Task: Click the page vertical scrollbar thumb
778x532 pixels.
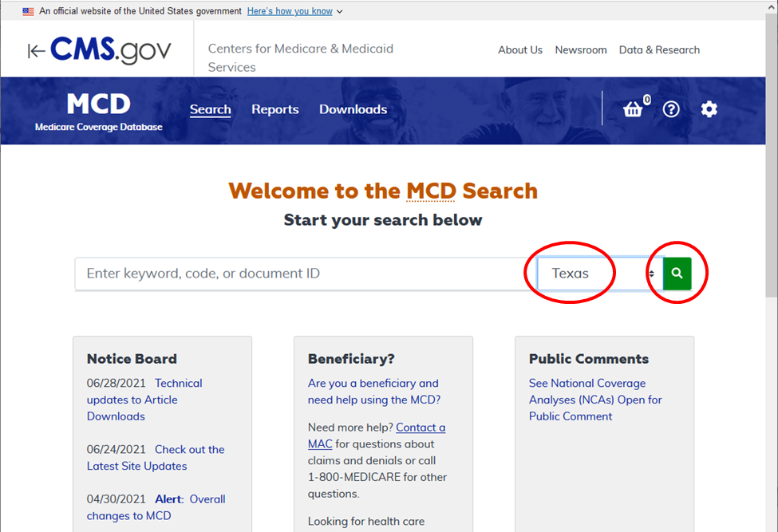Action: [772, 156]
